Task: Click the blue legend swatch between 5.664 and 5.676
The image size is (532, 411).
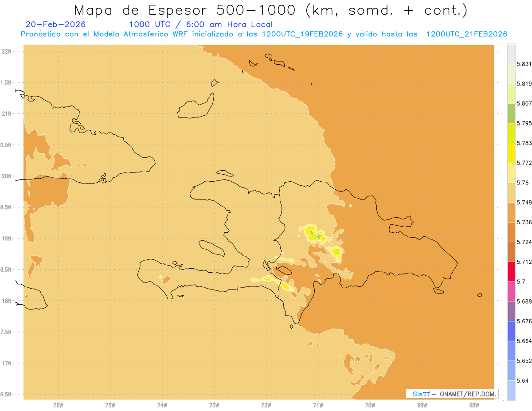Action: coord(511,331)
